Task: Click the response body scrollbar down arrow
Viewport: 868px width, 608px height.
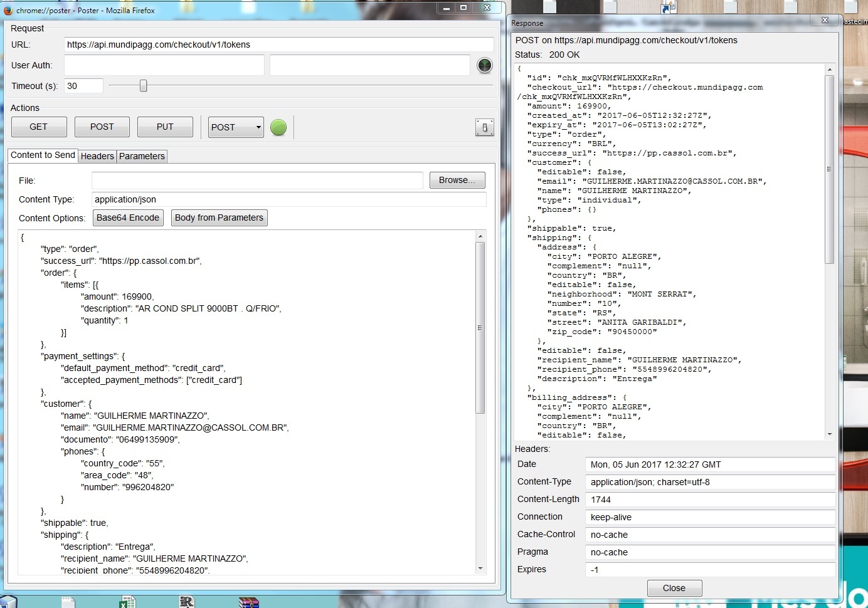Action: [x=830, y=434]
